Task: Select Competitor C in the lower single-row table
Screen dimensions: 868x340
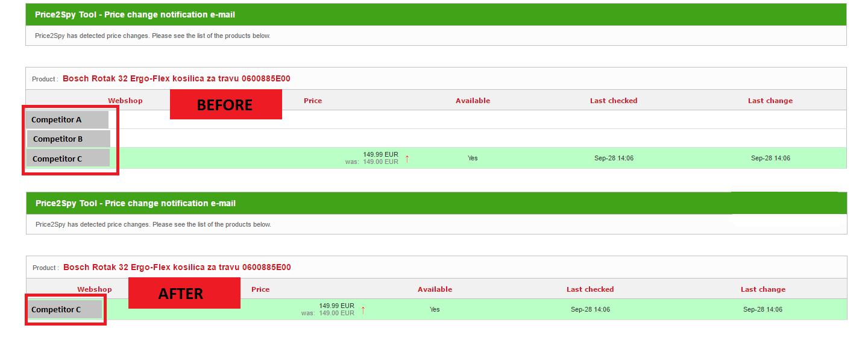Action: pyautogui.click(x=64, y=309)
